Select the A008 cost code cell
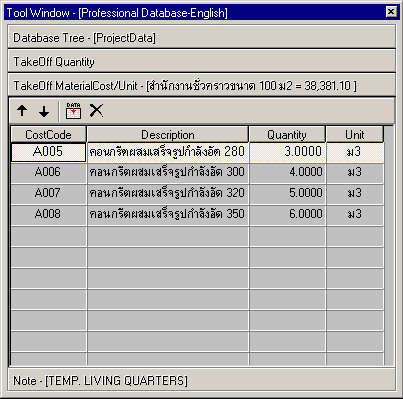403x399 pixels. (x=49, y=214)
